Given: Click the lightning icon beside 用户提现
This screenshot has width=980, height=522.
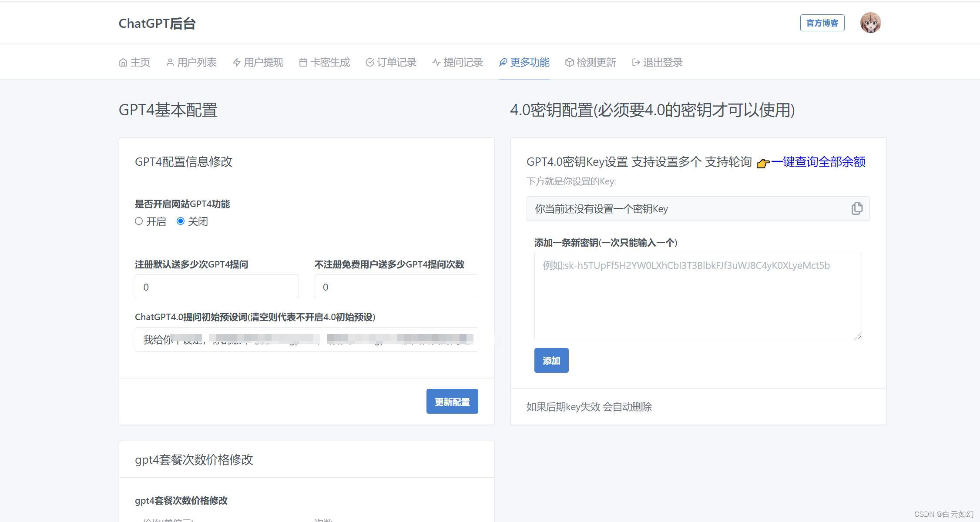Looking at the screenshot, I should tap(237, 63).
